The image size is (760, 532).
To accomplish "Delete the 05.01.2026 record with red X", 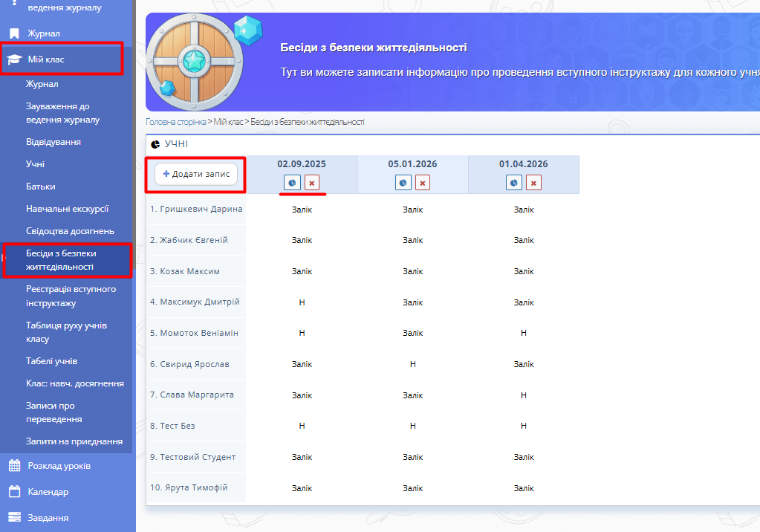I will (423, 183).
